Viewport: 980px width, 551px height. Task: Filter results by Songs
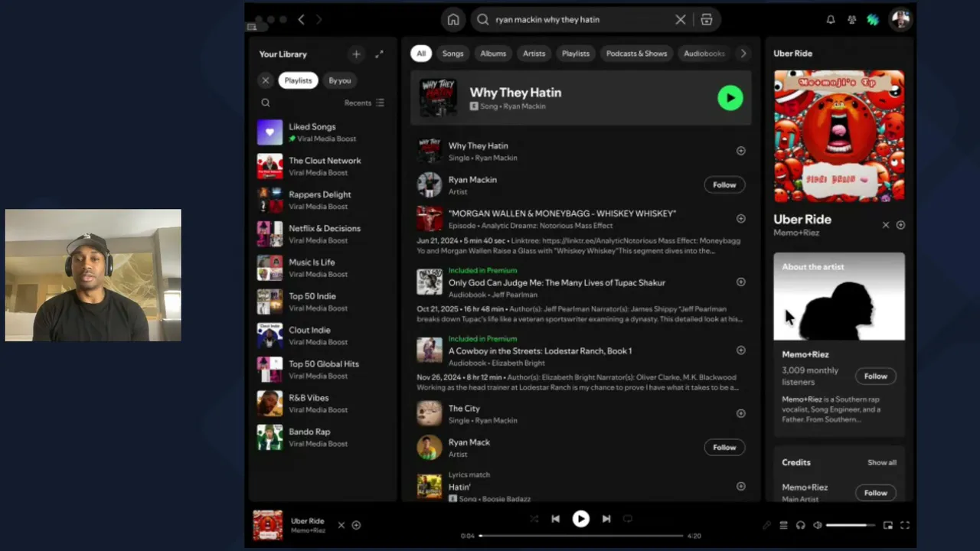(x=452, y=54)
